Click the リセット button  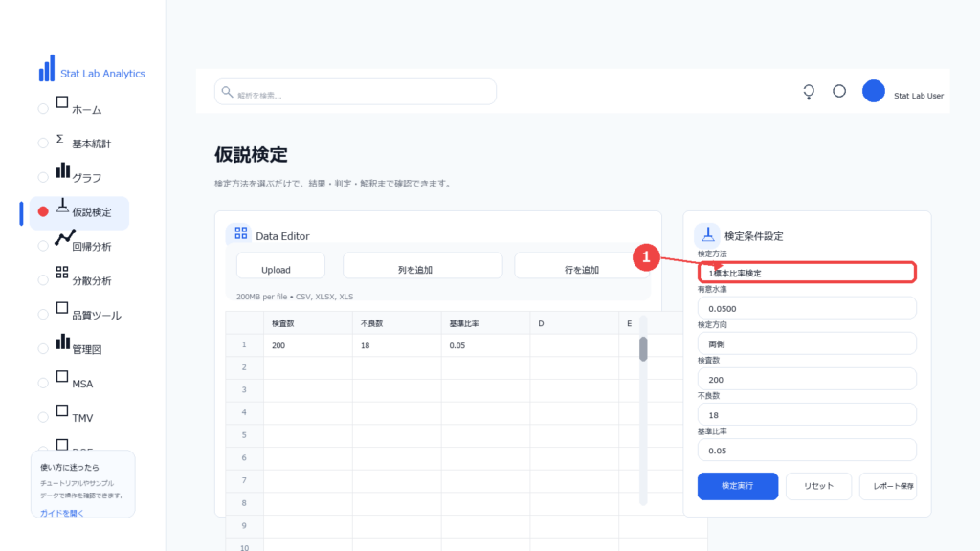pyautogui.click(x=818, y=486)
